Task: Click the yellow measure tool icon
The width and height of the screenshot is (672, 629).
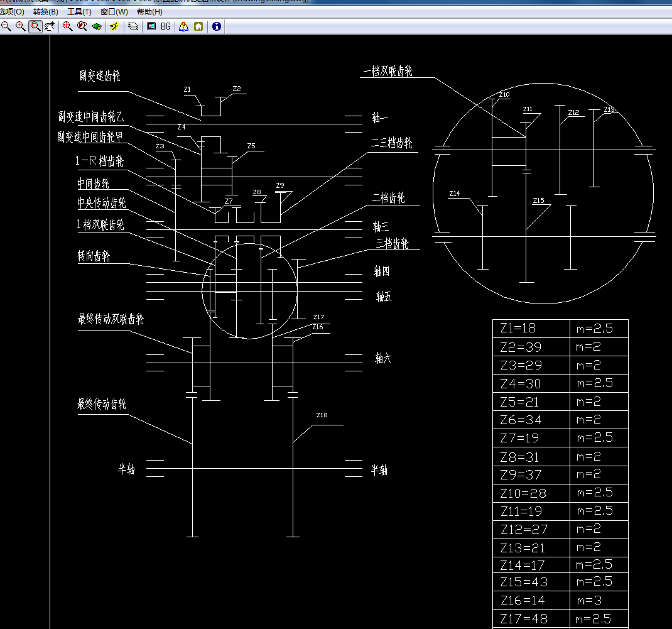Action: [114, 26]
